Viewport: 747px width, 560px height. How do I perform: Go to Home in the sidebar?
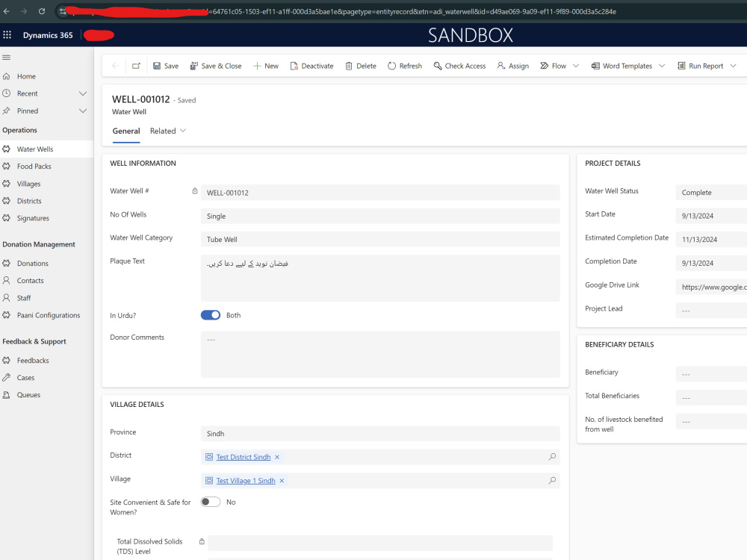(46, 76)
